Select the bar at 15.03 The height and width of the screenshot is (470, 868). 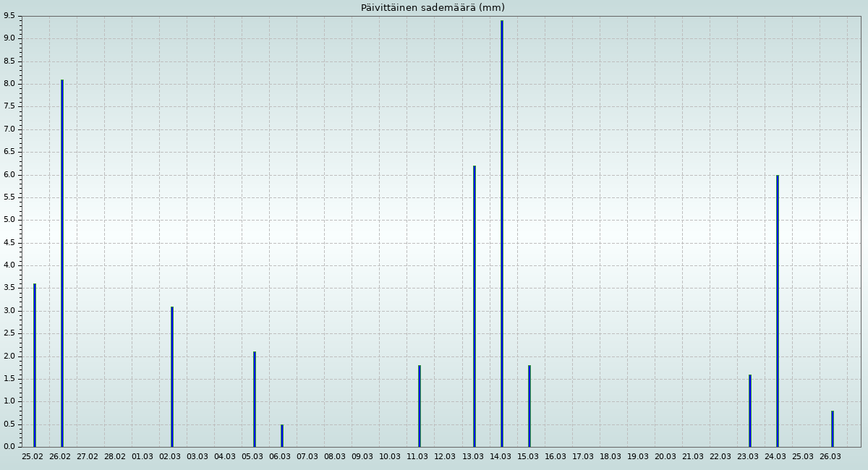click(529, 406)
